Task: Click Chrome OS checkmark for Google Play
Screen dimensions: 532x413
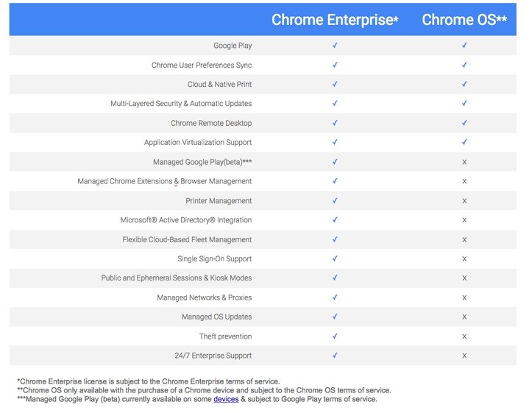Action: [x=464, y=45]
